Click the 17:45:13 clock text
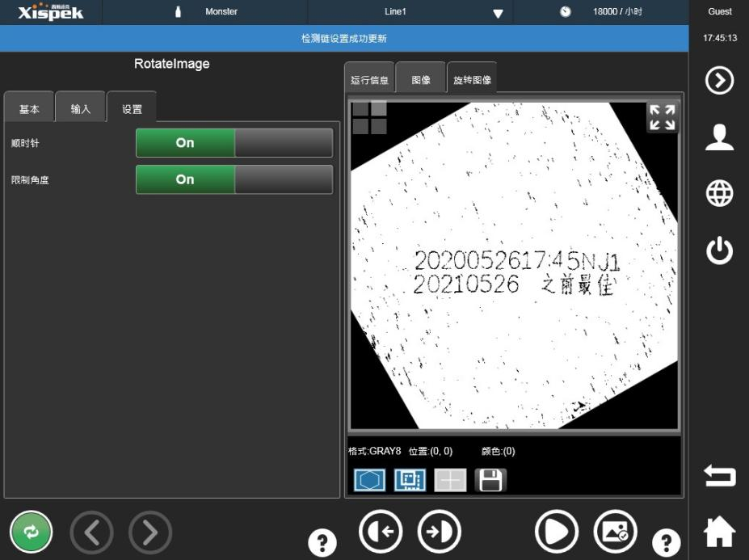This screenshot has width=749, height=560. pyautogui.click(x=719, y=38)
